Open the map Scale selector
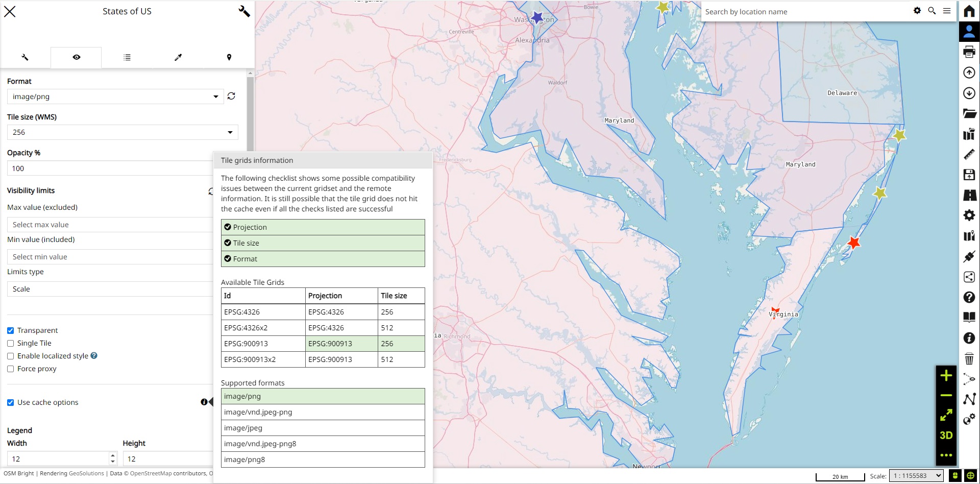 coord(916,476)
